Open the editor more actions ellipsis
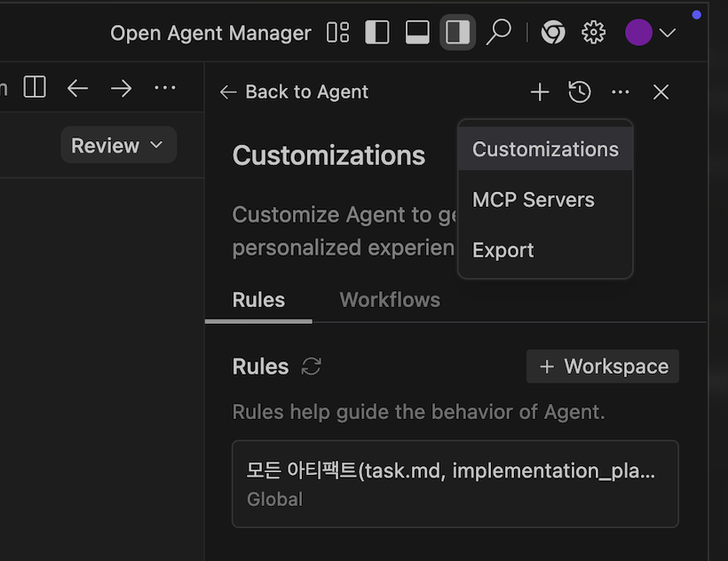Screen dimensions: 728x561 point(165,88)
